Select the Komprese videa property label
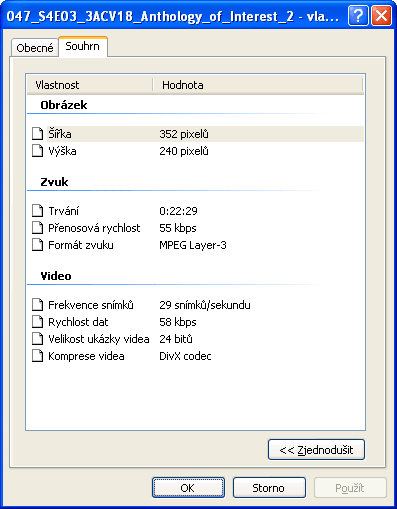This screenshot has height=509, width=397. click(86, 356)
